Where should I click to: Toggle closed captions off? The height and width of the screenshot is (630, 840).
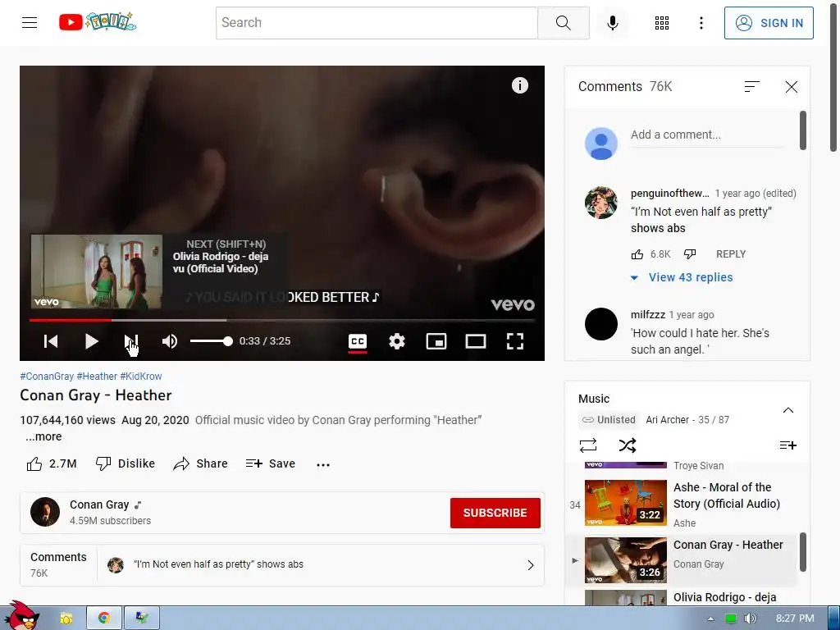[x=358, y=341]
